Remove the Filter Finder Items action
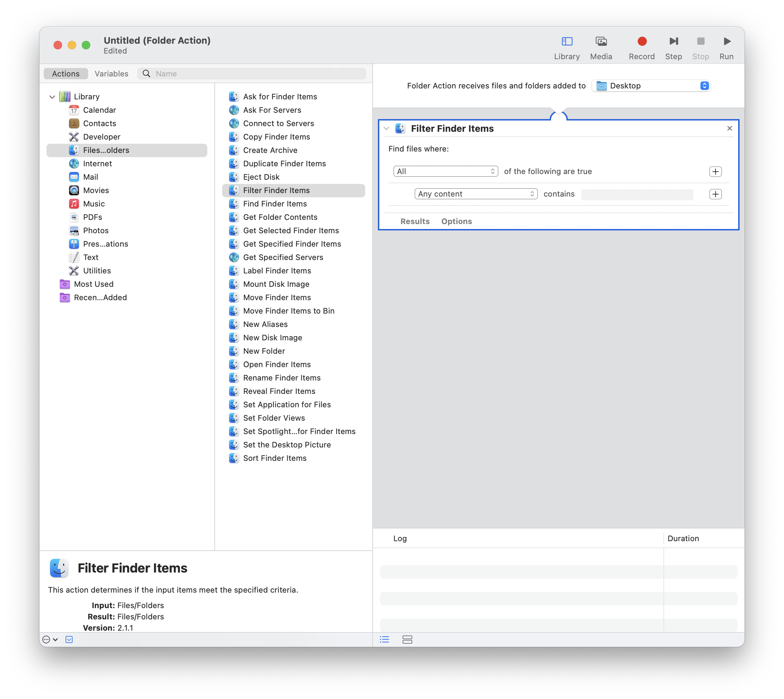Image resolution: width=784 pixels, height=699 pixels. coord(729,128)
